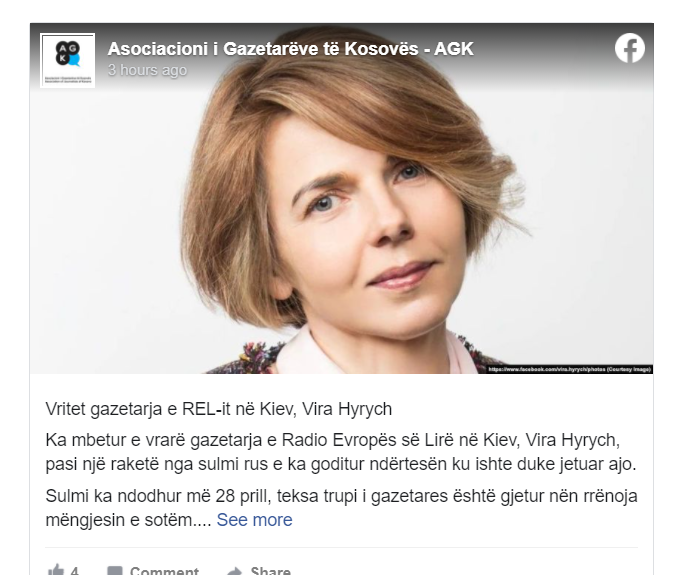The height and width of the screenshot is (575, 677).
Task: Click the image source credit caption
Action: point(570,369)
